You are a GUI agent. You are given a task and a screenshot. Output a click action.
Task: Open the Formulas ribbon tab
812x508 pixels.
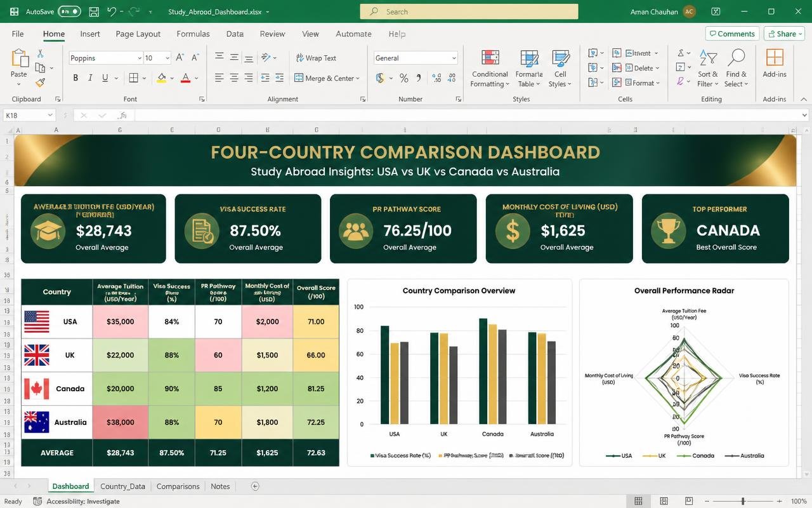click(193, 34)
